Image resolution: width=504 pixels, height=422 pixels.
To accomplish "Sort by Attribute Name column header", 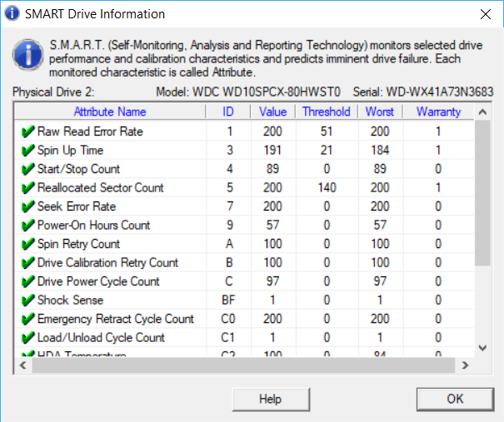I will tap(110, 112).
